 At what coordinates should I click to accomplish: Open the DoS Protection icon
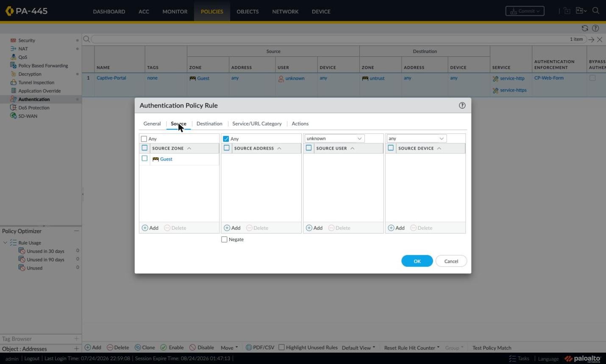point(13,108)
